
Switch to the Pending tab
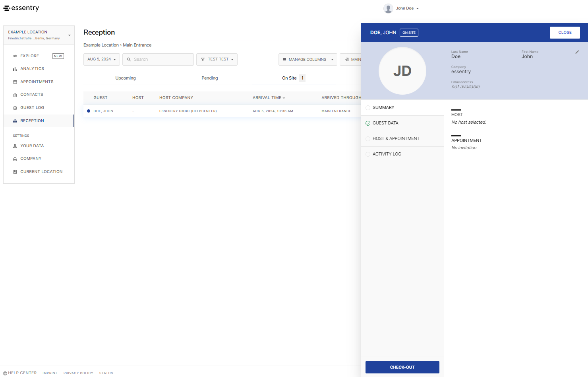[210, 78]
